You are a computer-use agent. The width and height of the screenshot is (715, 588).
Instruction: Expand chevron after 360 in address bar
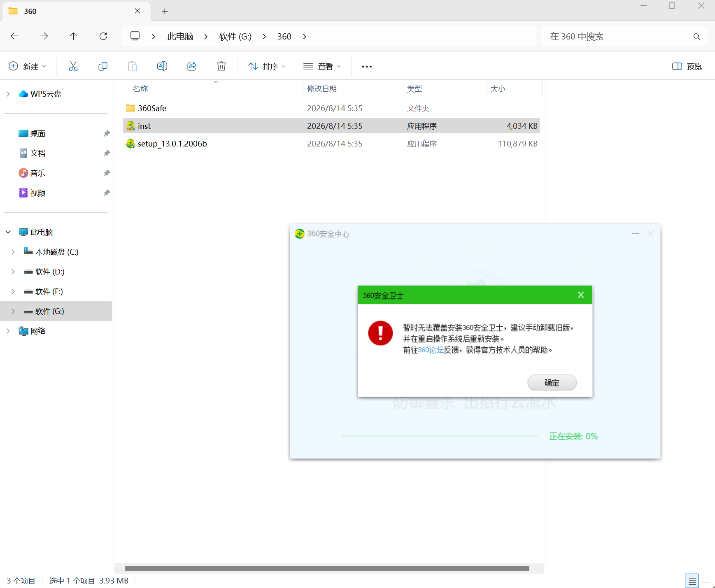(x=305, y=37)
